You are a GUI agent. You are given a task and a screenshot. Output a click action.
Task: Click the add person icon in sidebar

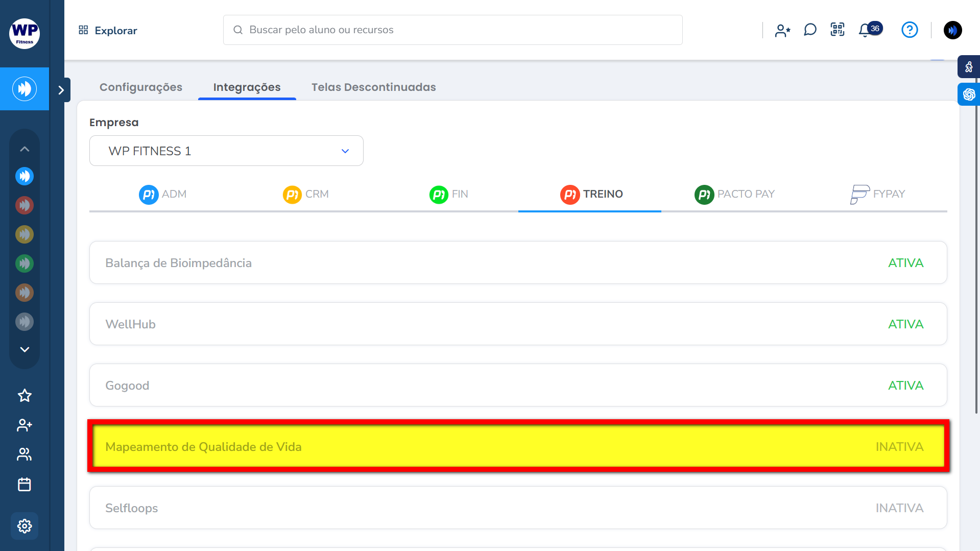[x=25, y=425]
